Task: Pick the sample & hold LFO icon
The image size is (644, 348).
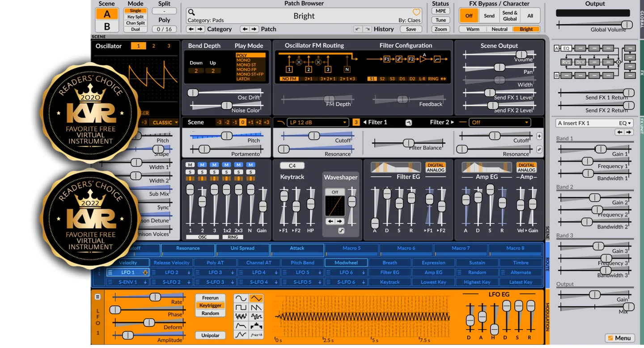Action: [x=256, y=316]
